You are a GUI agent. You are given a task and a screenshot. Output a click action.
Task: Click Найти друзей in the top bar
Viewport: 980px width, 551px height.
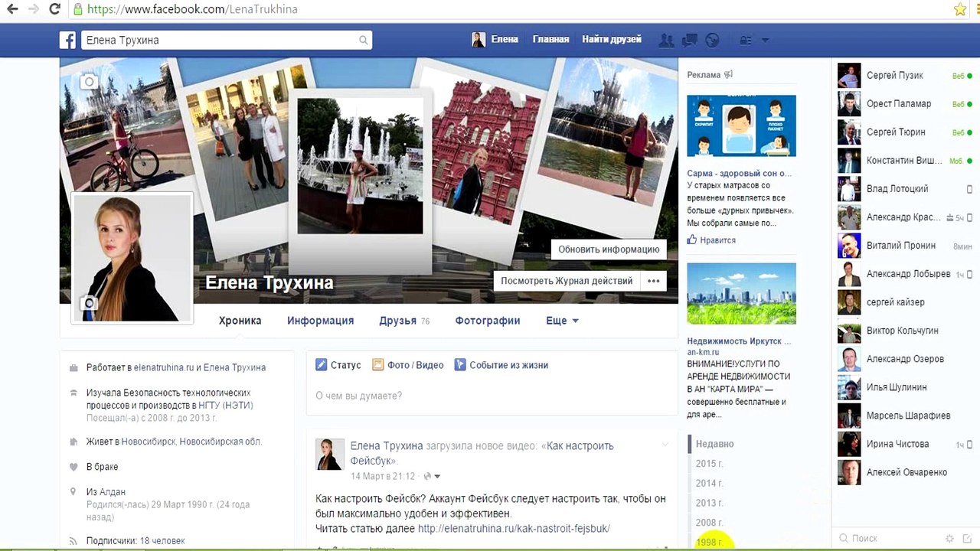pyautogui.click(x=612, y=39)
